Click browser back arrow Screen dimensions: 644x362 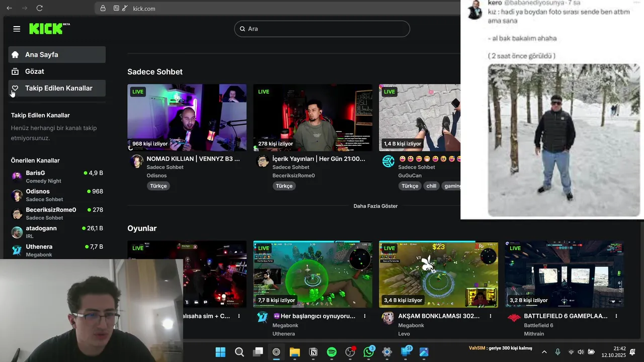click(x=9, y=8)
